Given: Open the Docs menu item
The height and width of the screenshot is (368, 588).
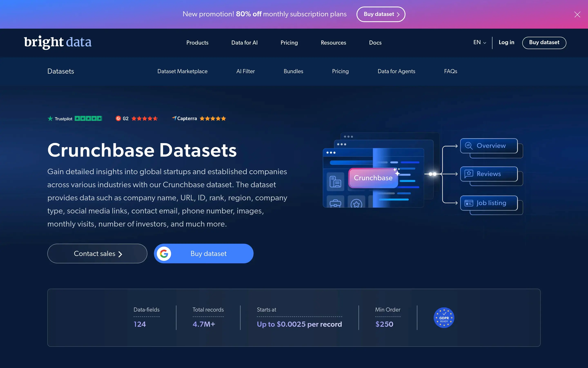Looking at the screenshot, I should (x=375, y=43).
